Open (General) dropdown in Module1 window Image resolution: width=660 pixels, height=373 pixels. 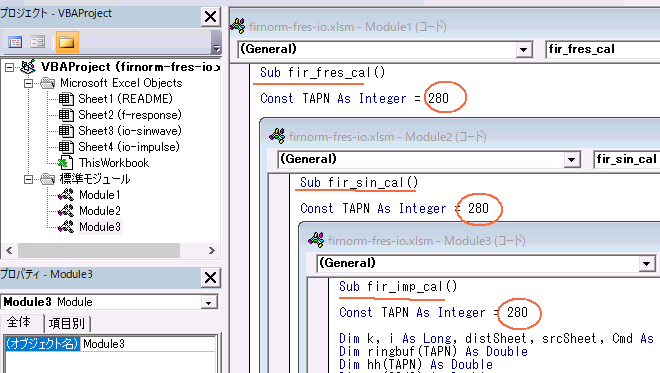click(x=523, y=50)
